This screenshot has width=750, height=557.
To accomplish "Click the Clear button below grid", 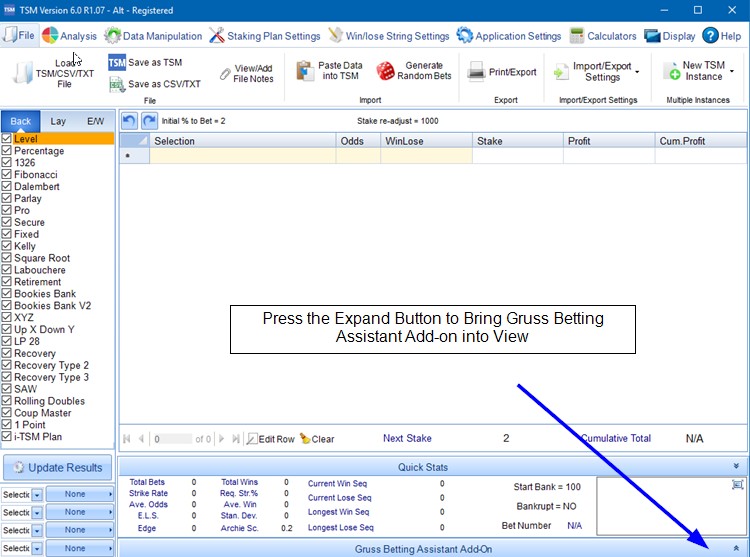I will click(316, 439).
